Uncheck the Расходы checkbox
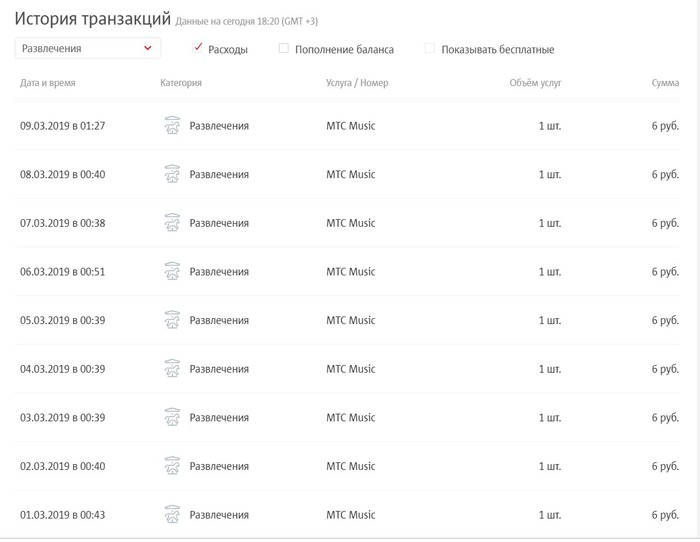 [x=198, y=48]
